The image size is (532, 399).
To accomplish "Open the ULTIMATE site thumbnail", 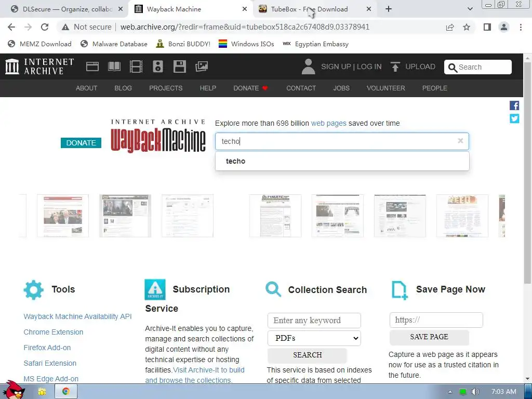I will click(x=275, y=216).
